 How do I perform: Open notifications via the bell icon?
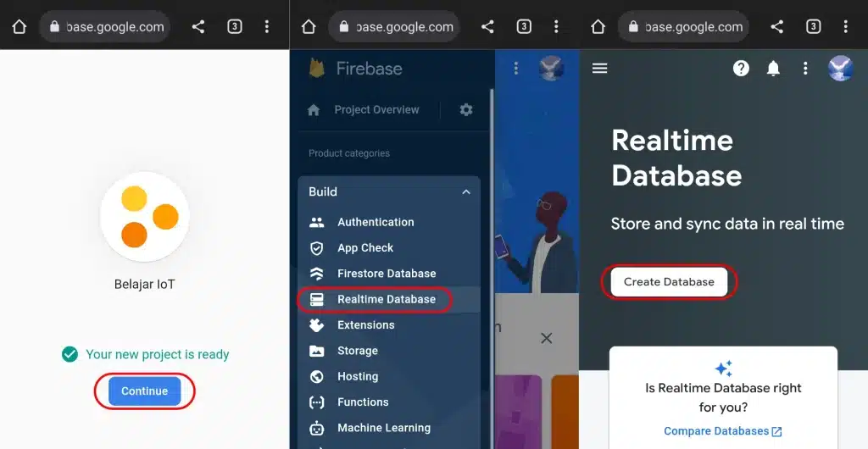pos(773,69)
